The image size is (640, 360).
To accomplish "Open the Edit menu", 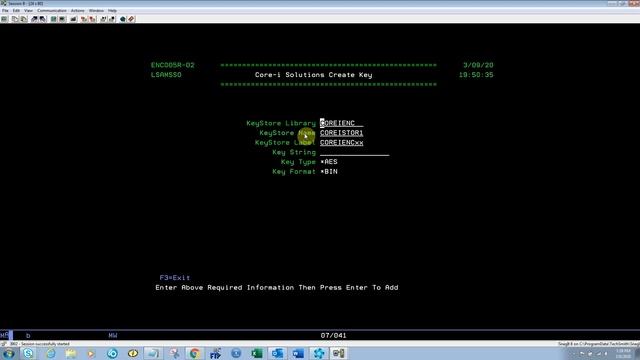I will pyautogui.click(x=16, y=11).
